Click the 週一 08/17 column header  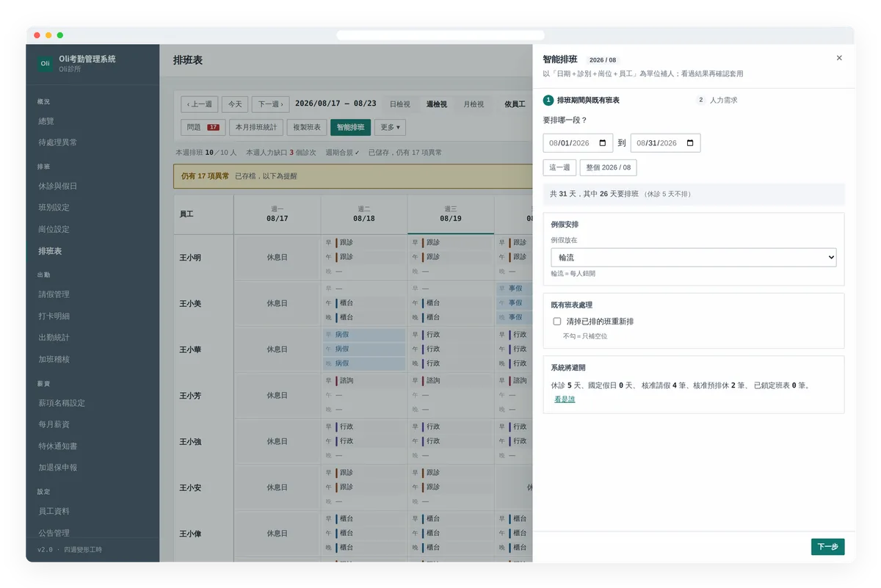(x=278, y=214)
